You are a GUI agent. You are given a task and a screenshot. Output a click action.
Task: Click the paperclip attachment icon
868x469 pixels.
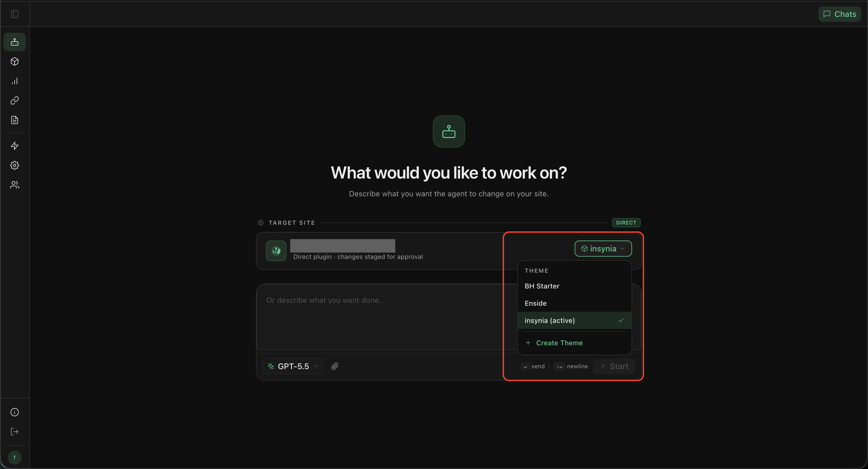pyautogui.click(x=335, y=366)
